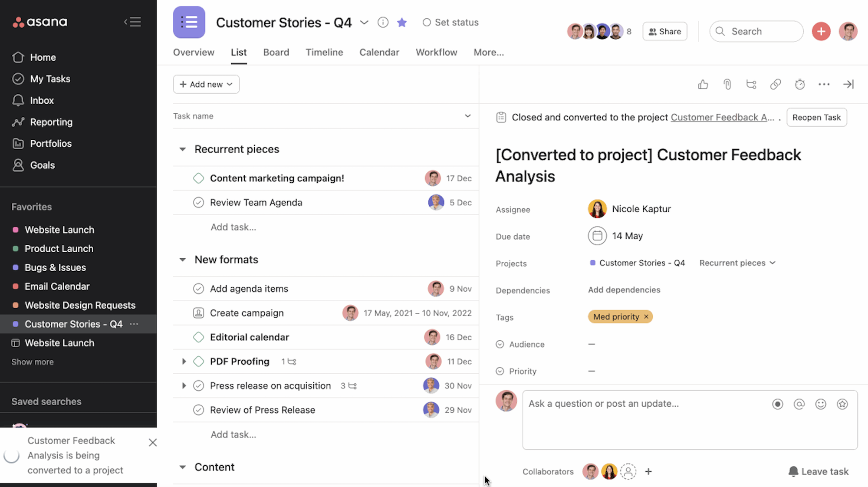Open more options for Customer Stories - Q4 sidebar item
This screenshot has height=487, width=868.
pyautogui.click(x=134, y=324)
